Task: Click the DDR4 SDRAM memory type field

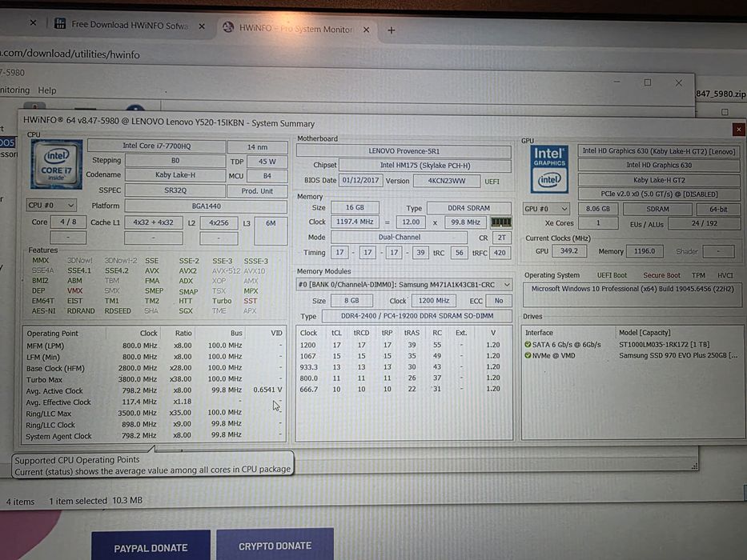Action: [469, 208]
